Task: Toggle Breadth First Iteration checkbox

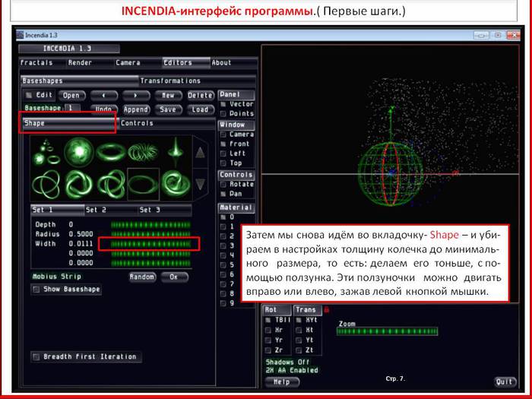Action: 36,357
